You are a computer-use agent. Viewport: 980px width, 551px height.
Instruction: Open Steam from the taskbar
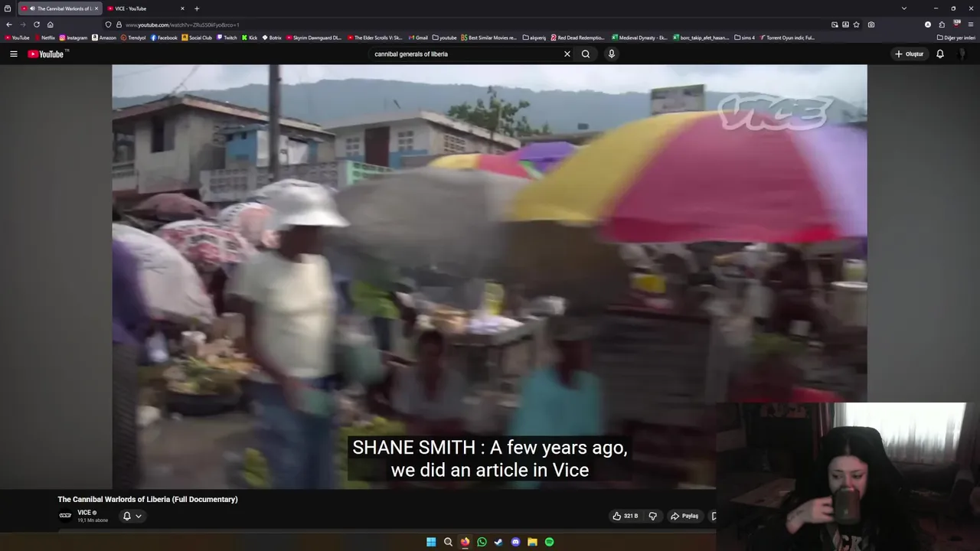click(498, 542)
